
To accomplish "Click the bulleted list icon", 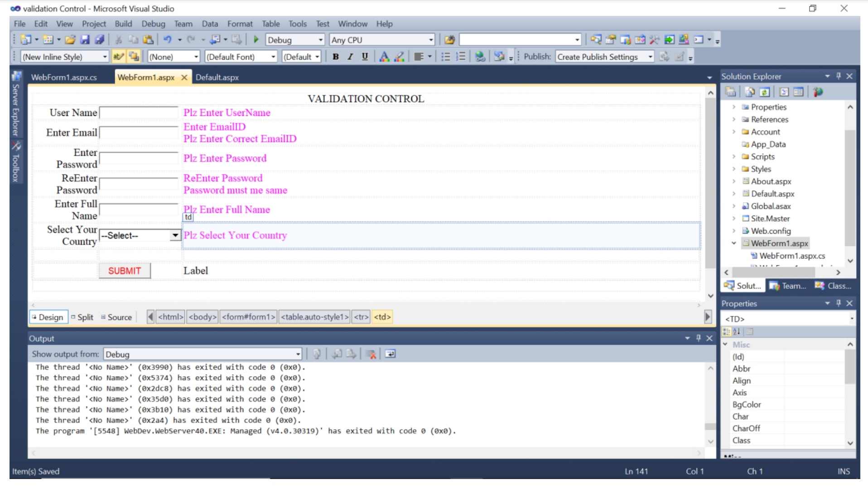I will [x=446, y=57].
